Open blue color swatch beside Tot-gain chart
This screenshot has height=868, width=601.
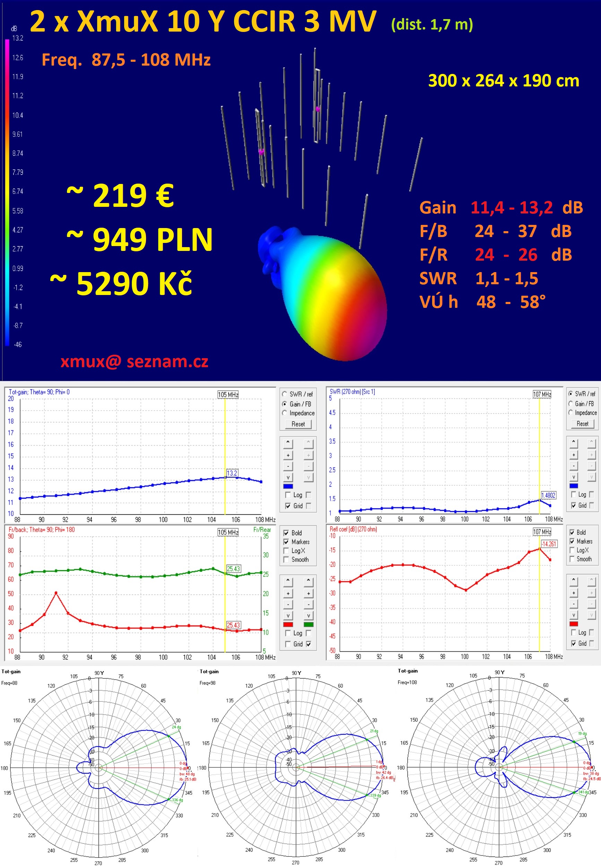click(288, 486)
